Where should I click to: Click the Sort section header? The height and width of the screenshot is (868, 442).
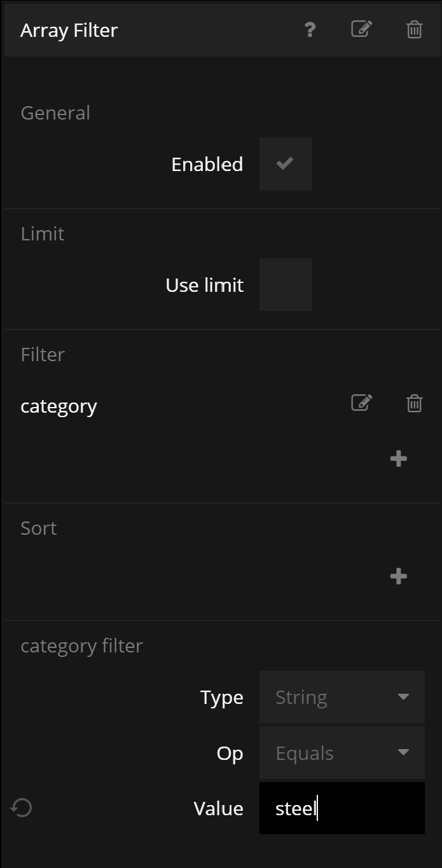[39, 528]
